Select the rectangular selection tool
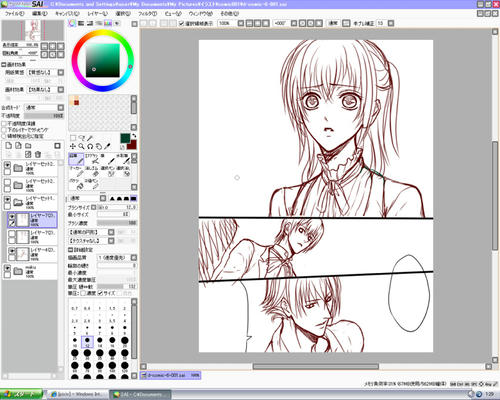This screenshot has height=400, width=500. click(x=73, y=138)
